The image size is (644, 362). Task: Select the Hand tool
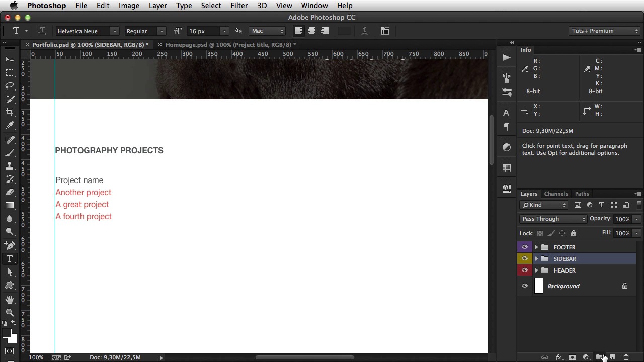coord(10,300)
